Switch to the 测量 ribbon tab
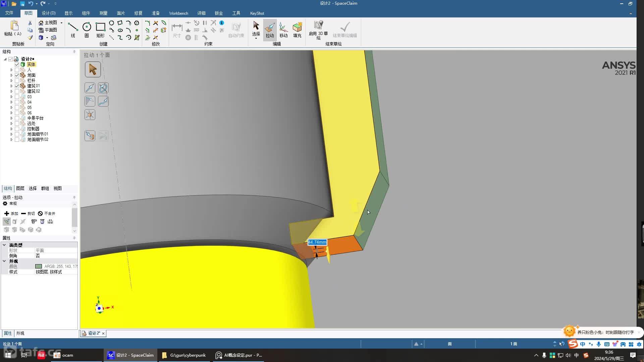Image resolution: width=644 pixels, height=362 pixels. (103, 13)
